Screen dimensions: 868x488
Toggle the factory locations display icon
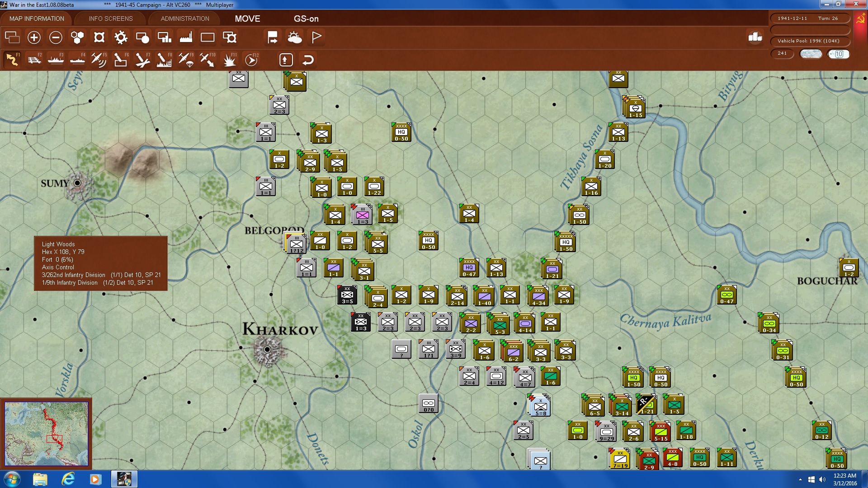tap(186, 38)
